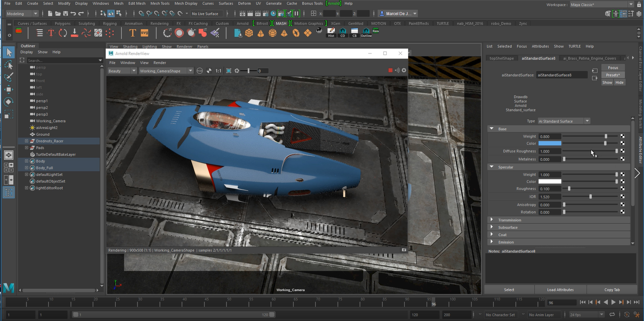Select the arrow Select tool
This screenshot has height=321, width=644.
9,52
